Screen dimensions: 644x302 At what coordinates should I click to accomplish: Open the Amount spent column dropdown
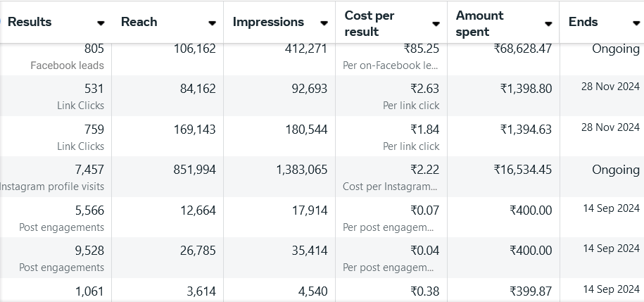point(548,24)
